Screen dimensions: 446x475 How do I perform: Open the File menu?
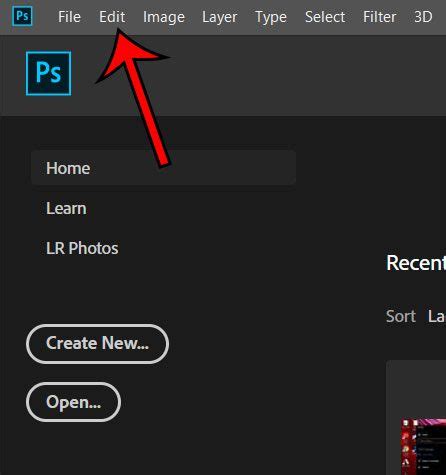pos(69,17)
